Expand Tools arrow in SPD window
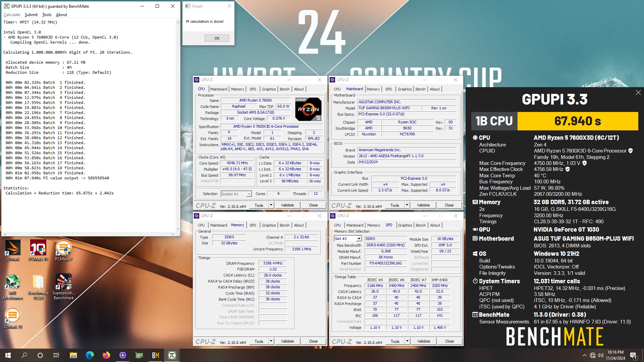644x362 pixels. point(407,341)
